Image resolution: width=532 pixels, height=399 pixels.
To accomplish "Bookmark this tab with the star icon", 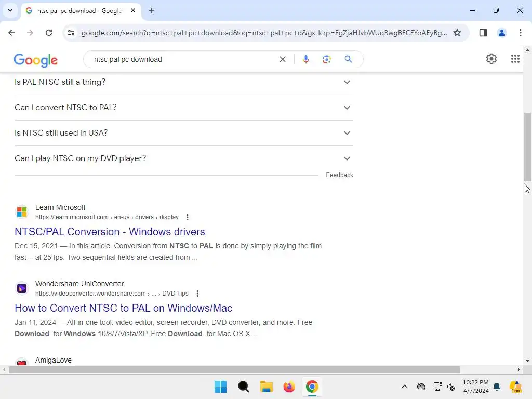I will click(457, 33).
